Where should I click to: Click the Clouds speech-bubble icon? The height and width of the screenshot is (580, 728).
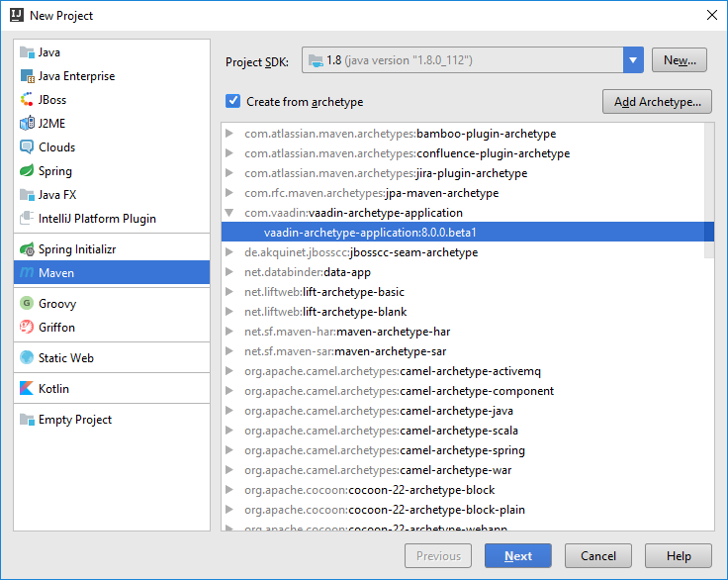click(27, 146)
